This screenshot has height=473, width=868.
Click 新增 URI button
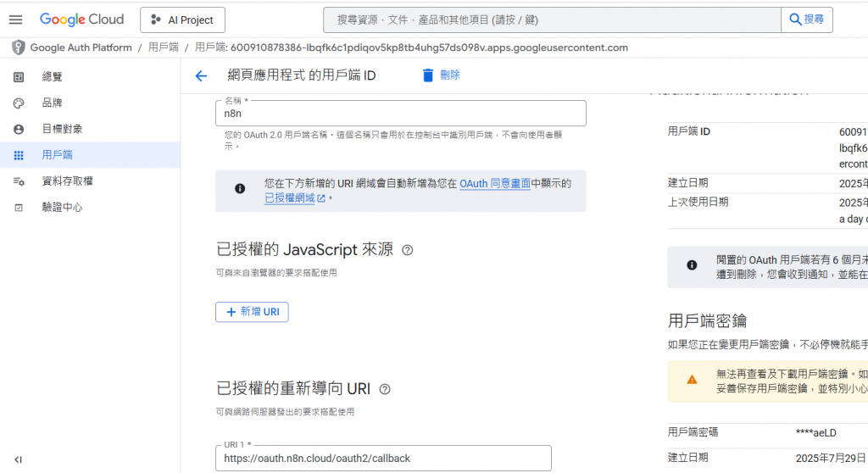[x=252, y=312]
